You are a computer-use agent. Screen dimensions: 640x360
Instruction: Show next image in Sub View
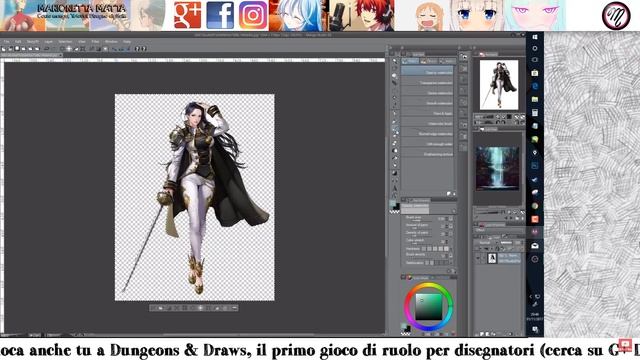point(511,218)
